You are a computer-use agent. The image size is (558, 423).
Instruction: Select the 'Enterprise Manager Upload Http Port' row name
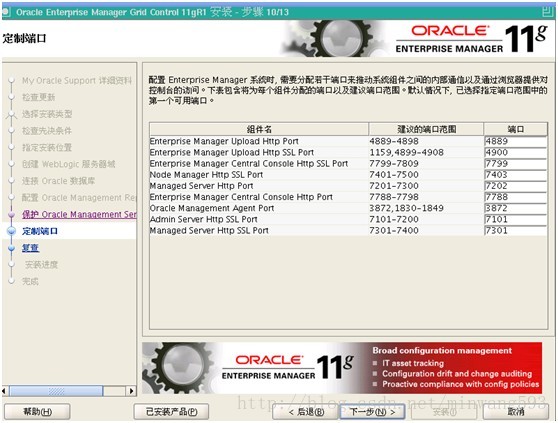click(x=224, y=141)
